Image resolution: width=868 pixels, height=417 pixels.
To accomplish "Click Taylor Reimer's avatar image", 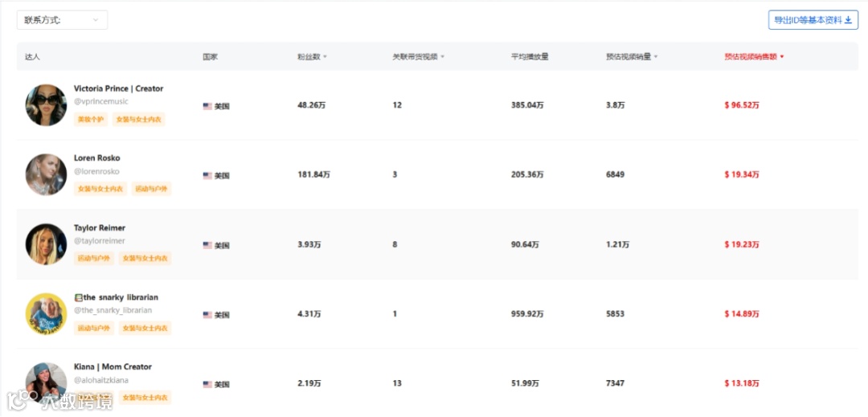I will pos(46,244).
